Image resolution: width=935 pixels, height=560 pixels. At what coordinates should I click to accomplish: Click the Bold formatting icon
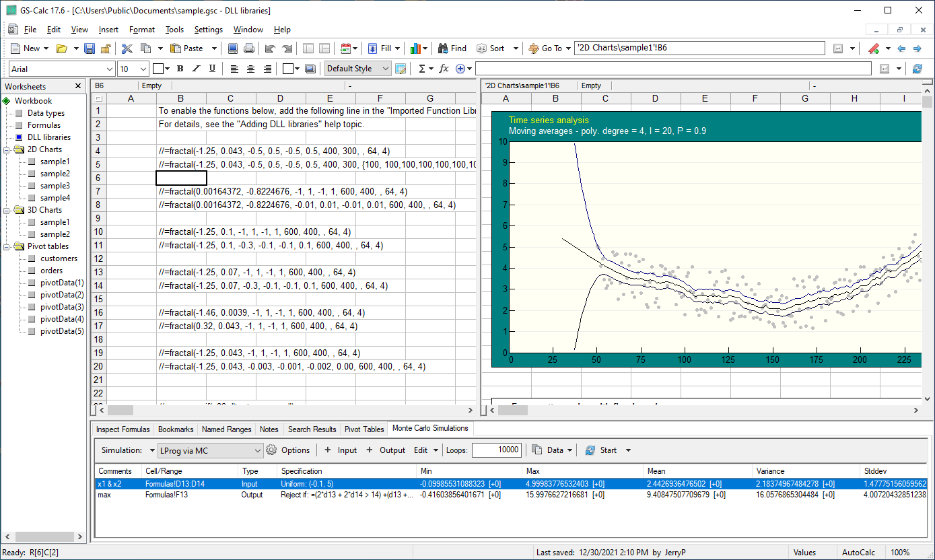pos(180,69)
